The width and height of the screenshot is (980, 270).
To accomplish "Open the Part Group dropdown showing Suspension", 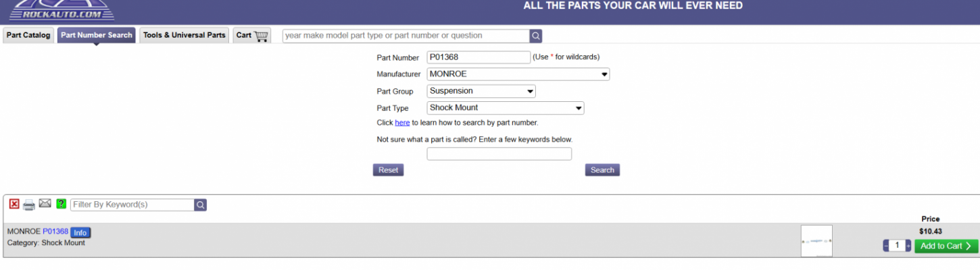I will click(481, 91).
